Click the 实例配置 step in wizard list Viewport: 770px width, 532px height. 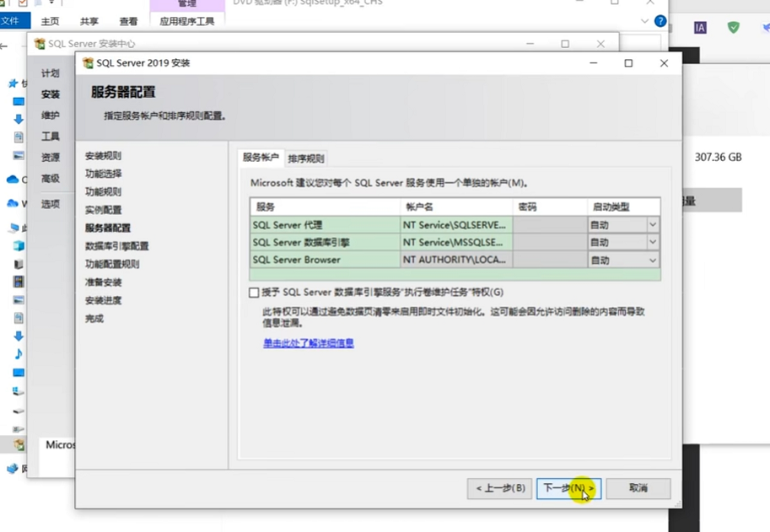click(x=103, y=210)
